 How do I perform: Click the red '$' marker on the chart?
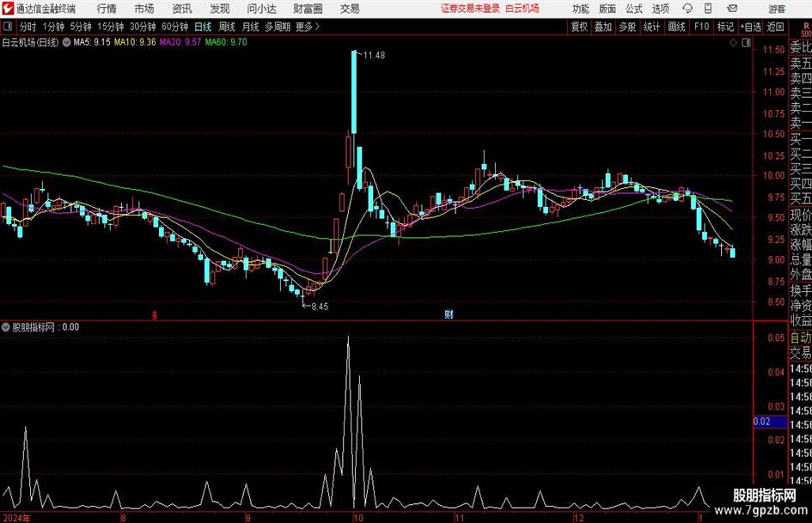click(155, 315)
